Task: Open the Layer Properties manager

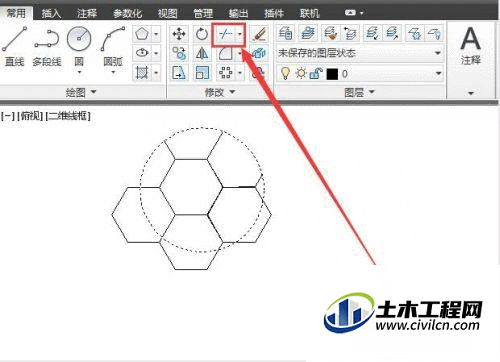Action: (x=285, y=33)
